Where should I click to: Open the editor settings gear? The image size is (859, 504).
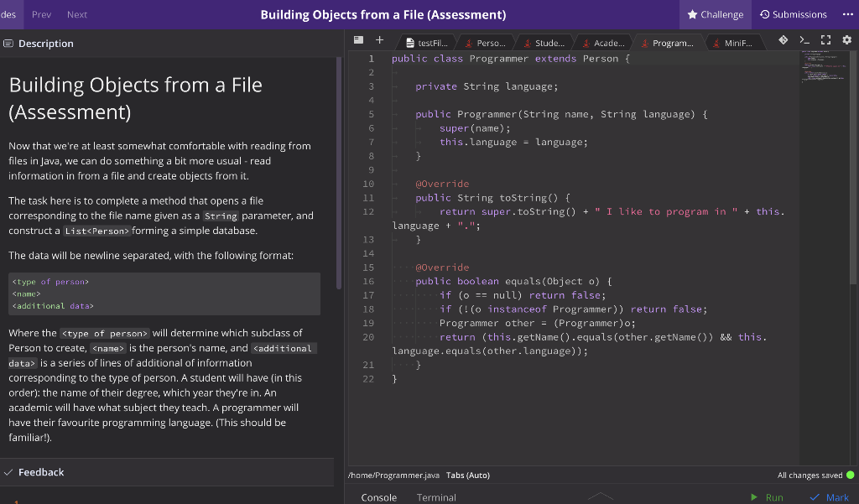pos(847,39)
